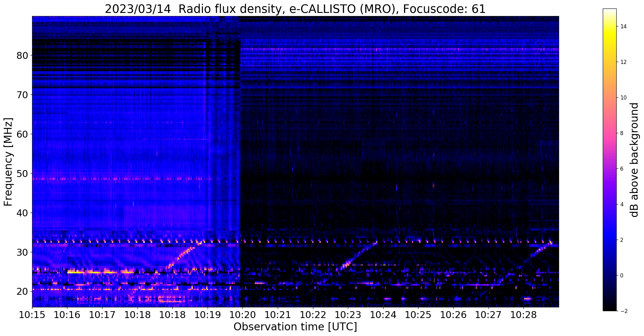Image resolution: width=644 pixels, height=336 pixels.
Task: Click colorbar tick label 6
Action: (622, 169)
